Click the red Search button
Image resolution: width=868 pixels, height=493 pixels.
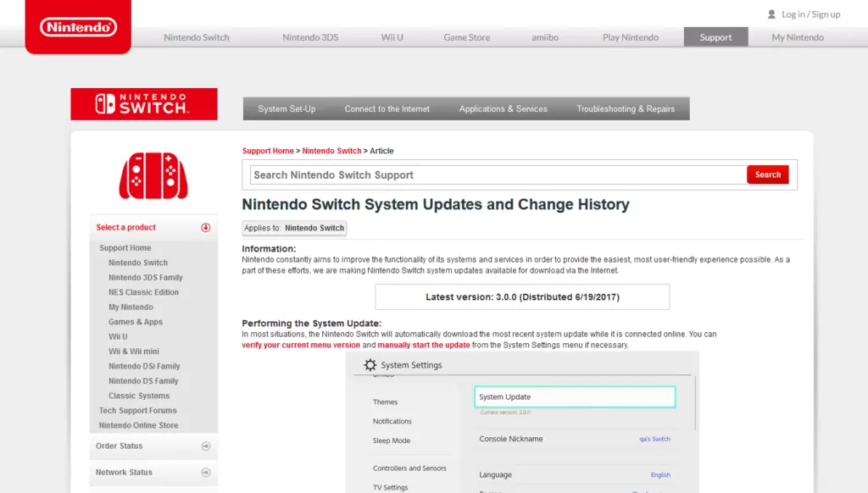coord(768,174)
